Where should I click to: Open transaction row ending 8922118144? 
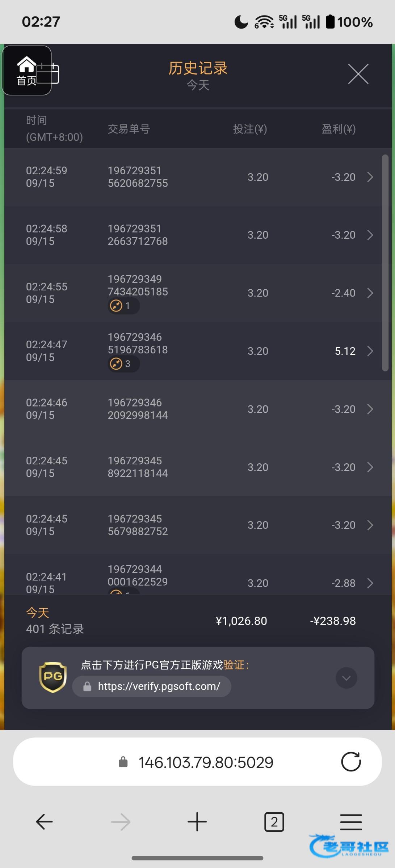tap(138, 467)
